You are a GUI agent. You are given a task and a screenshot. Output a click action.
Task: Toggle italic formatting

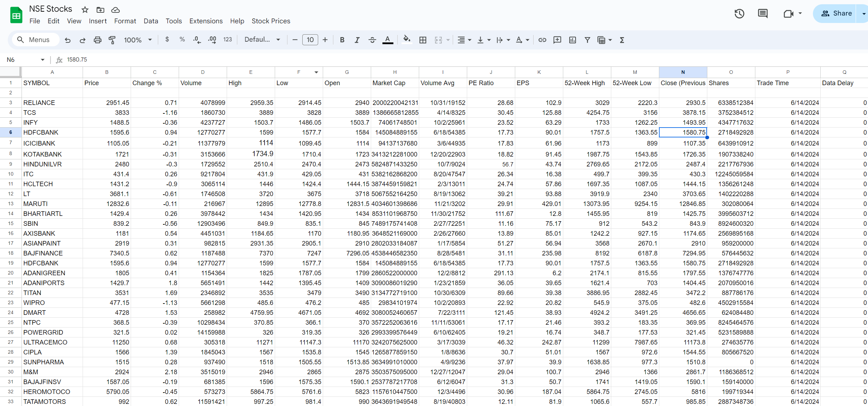[357, 40]
